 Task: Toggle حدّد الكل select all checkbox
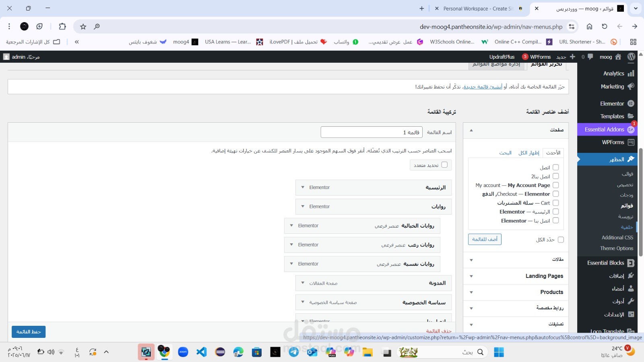pyautogui.click(x=561, y=240)
